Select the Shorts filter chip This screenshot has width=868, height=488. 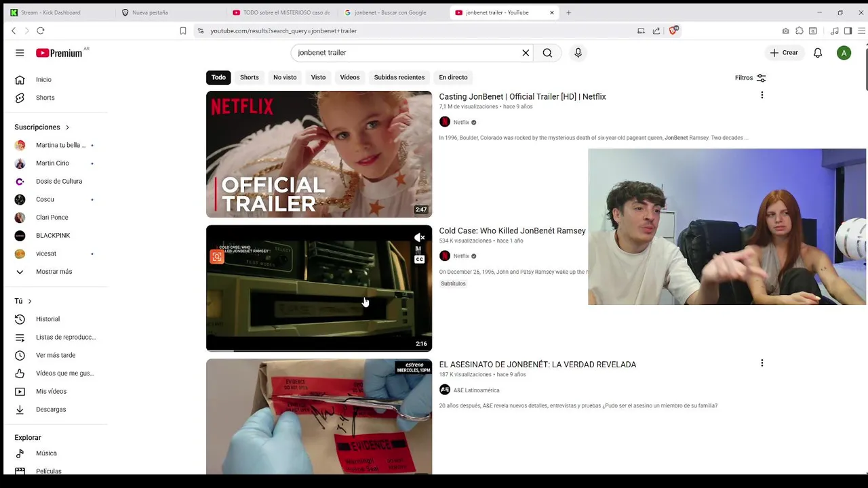[x=249, y=77]
